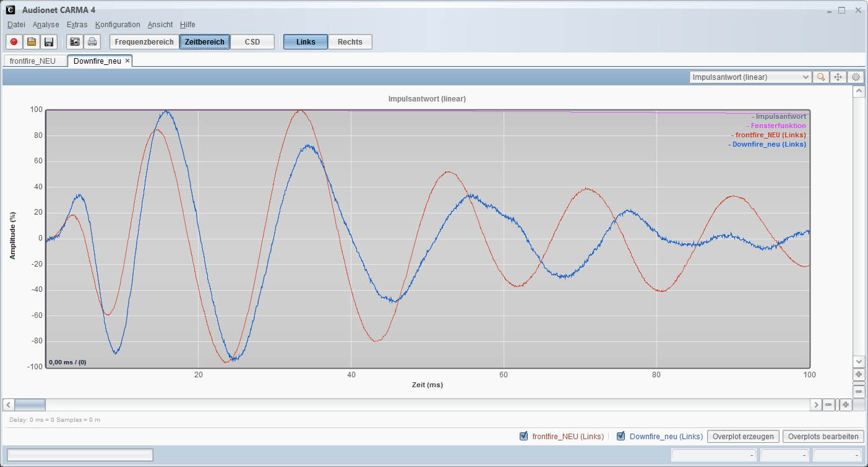Image resolution: width=868 pixels, height=467 pixels.
Task: Click the horizontal scrollbar thumb below graph
Action: tap(30, 405)
